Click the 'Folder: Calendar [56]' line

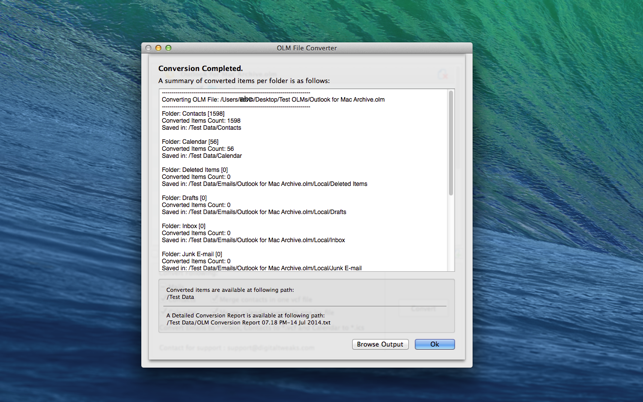coord(190,142)
